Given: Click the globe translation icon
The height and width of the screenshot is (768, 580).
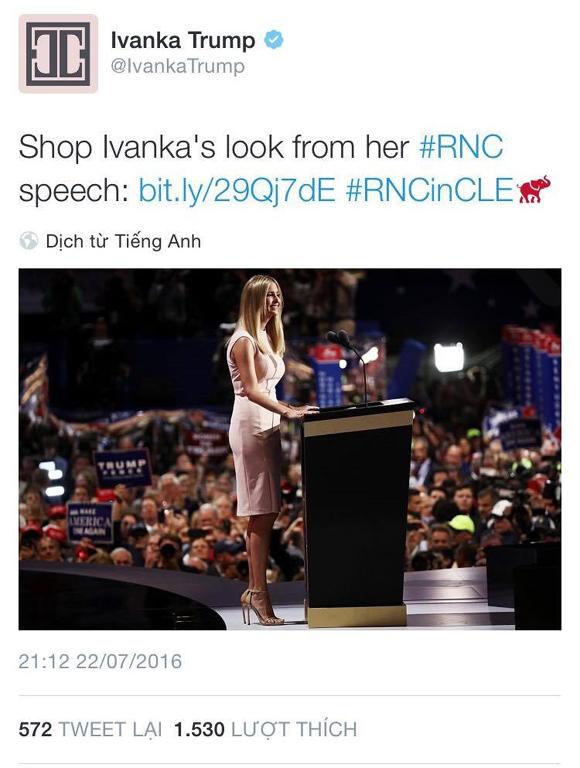Looking at the screenshot, I should 29,241.
